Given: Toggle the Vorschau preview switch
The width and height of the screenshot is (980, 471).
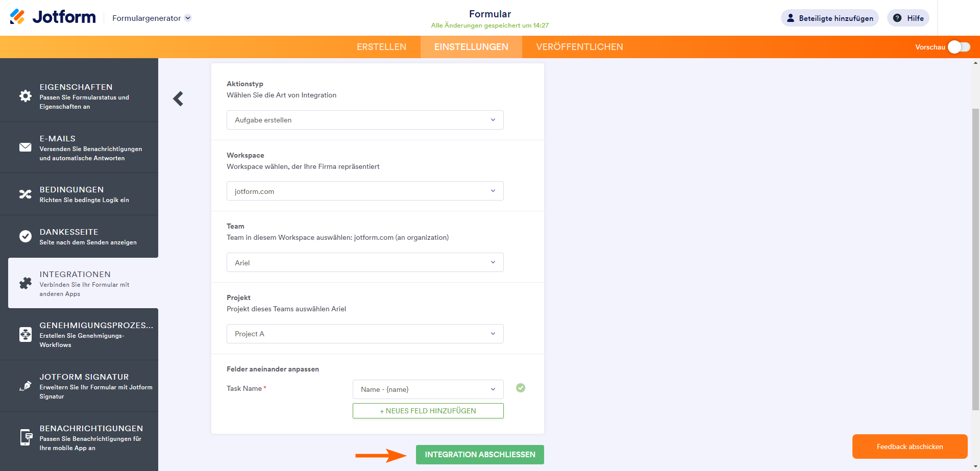Looking at the screenshot, I should pyautogui.click(x=959, y=47).
